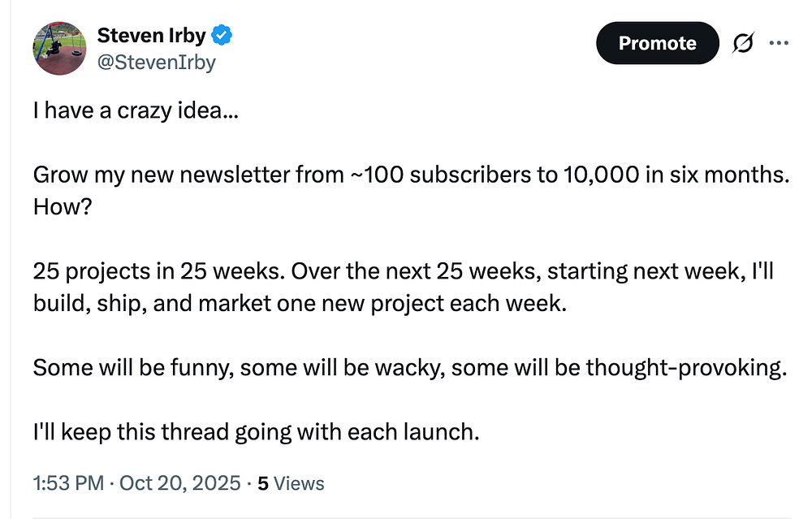
Task: Click the 1:53 PM timestamp
Action: click(67, 484)
